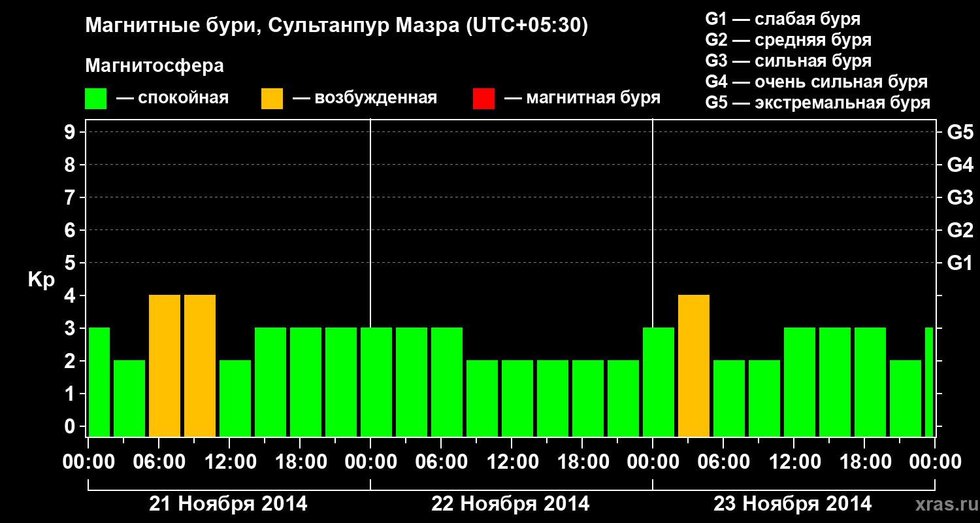Select the green bar crossing midnight into 22 Ноября
Viewport: 980px width, 523px height.
376,382
